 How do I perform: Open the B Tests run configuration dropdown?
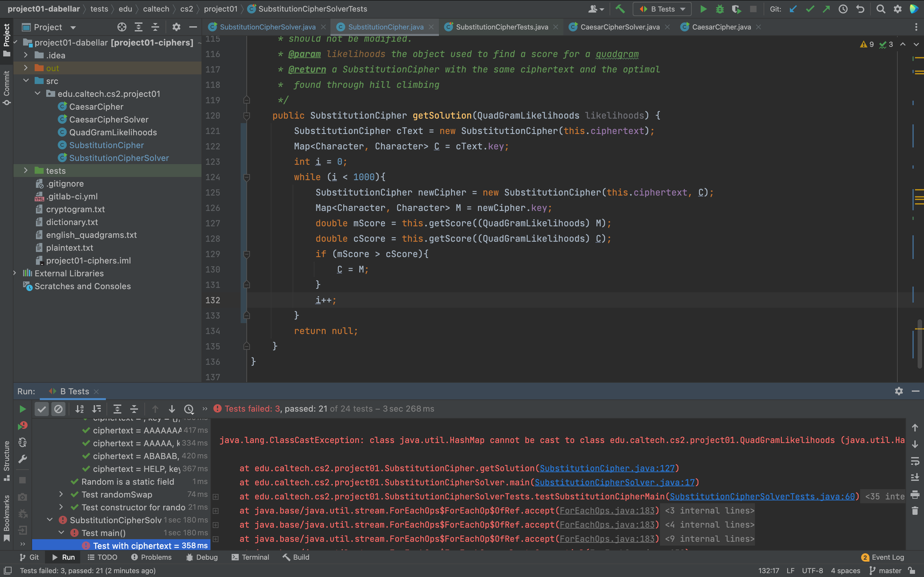point(662,9)
